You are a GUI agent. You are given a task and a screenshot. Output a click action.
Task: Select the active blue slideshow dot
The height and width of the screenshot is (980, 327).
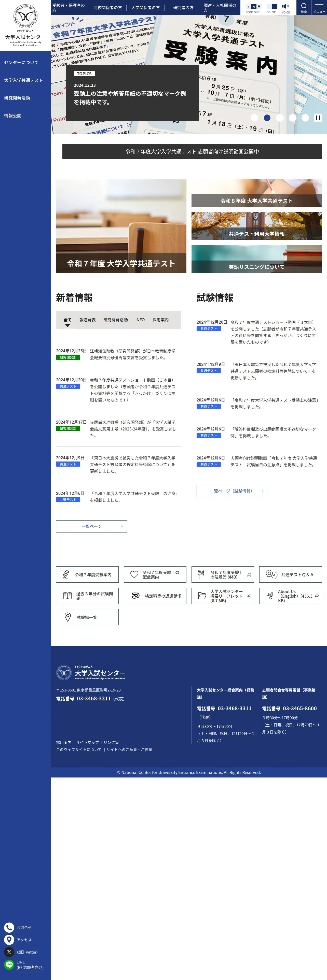(x=267, y=118)
